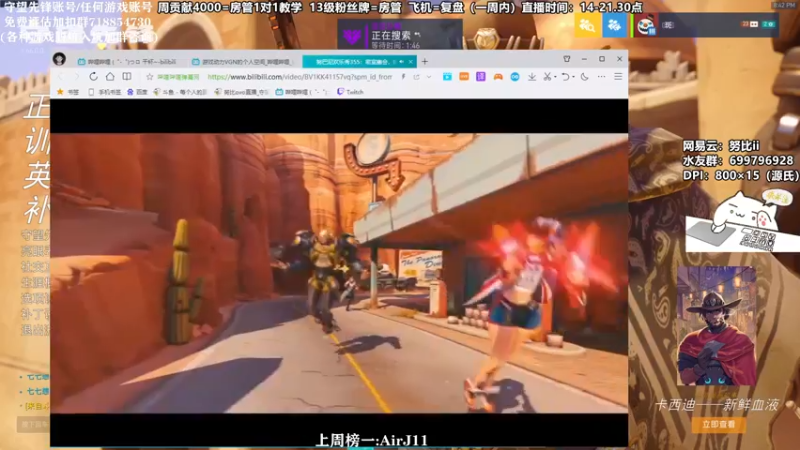This screenshot has height=450, width=800.
Task: Go back to the previous page
Action: [x=61, y=77]
